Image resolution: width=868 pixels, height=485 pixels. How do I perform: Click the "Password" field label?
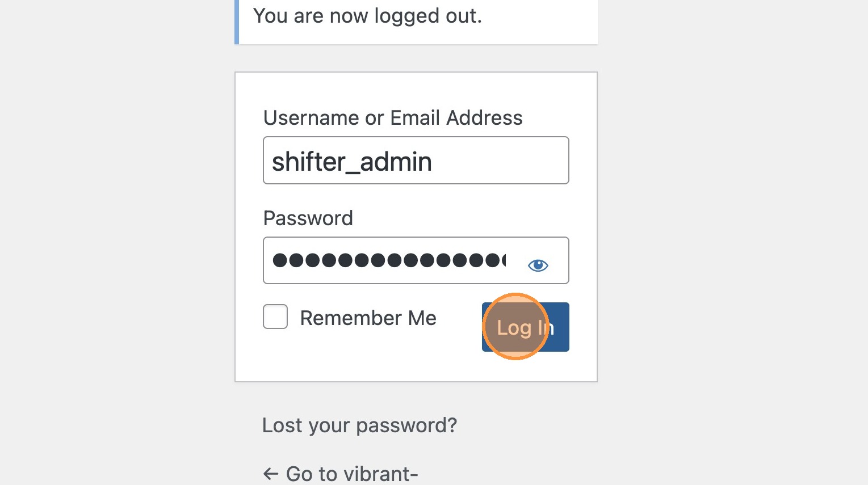point(308,218)
